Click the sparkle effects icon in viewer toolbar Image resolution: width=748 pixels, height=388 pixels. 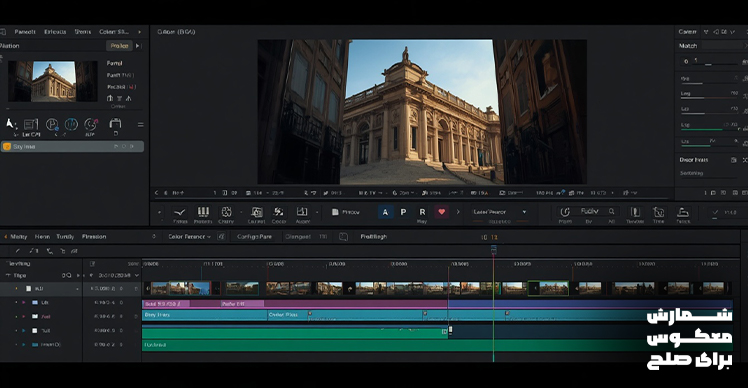click(x=279, y=211)
